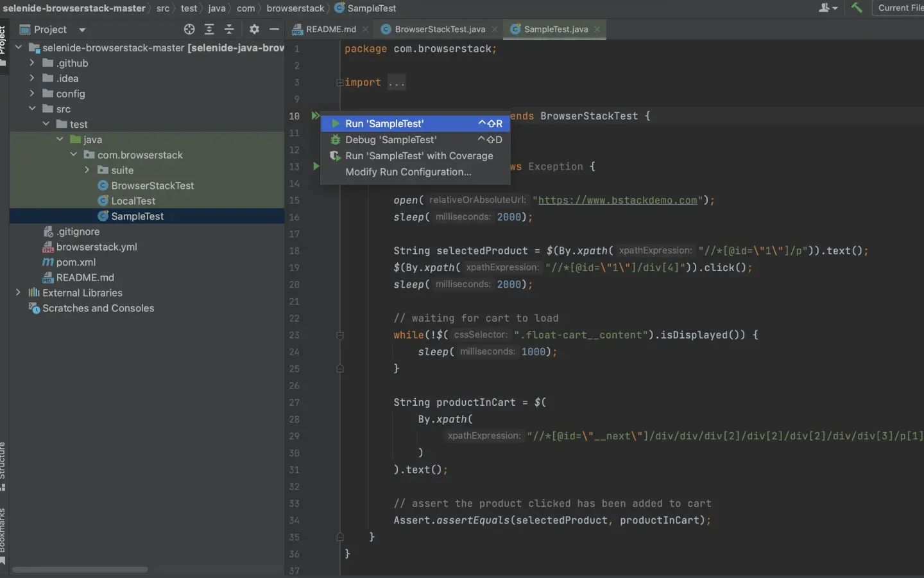Screen dimensions: 924x578
Task: Click the run gutter icon on line 13
Action: point(316,166)
